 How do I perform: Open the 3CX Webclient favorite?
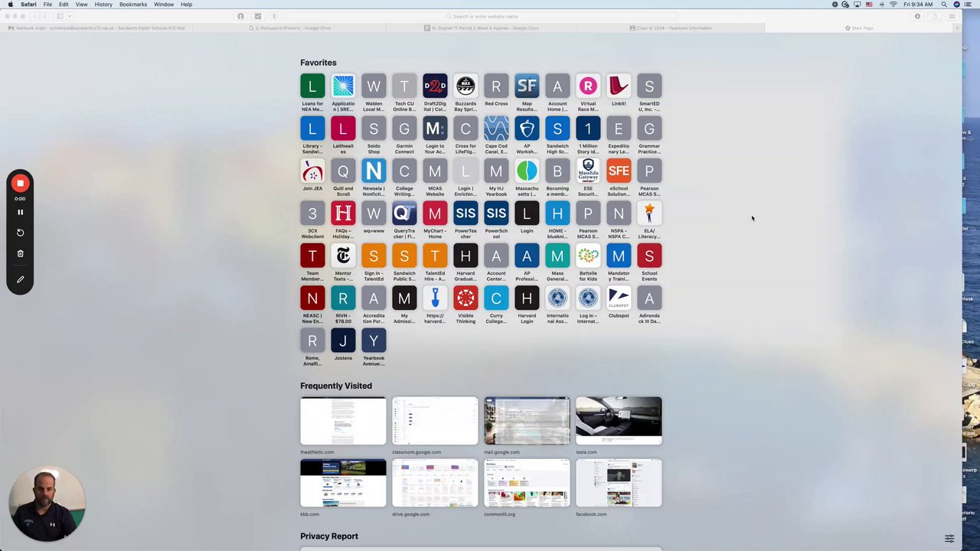312,214
